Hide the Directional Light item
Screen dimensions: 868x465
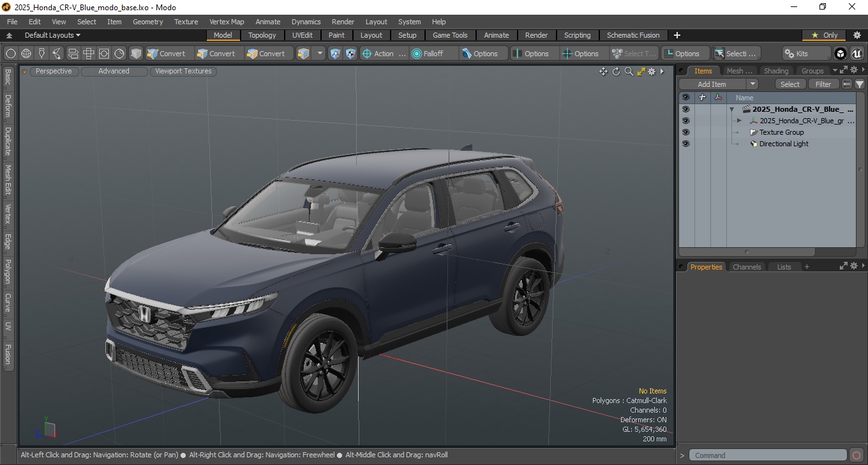[x=685, y=144]
